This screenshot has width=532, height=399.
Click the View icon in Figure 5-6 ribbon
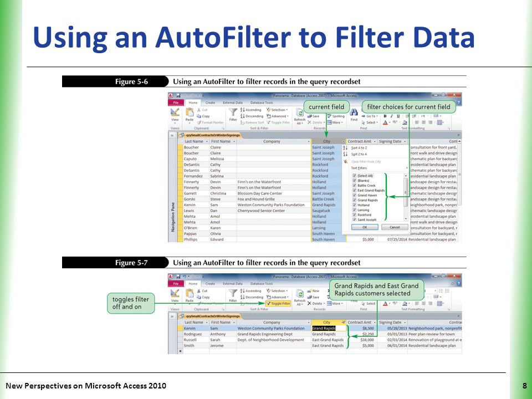click(x=175, y=112)
